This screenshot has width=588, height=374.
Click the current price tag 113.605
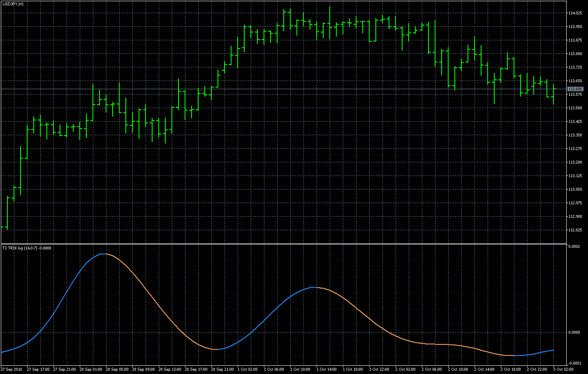point(575,89)
